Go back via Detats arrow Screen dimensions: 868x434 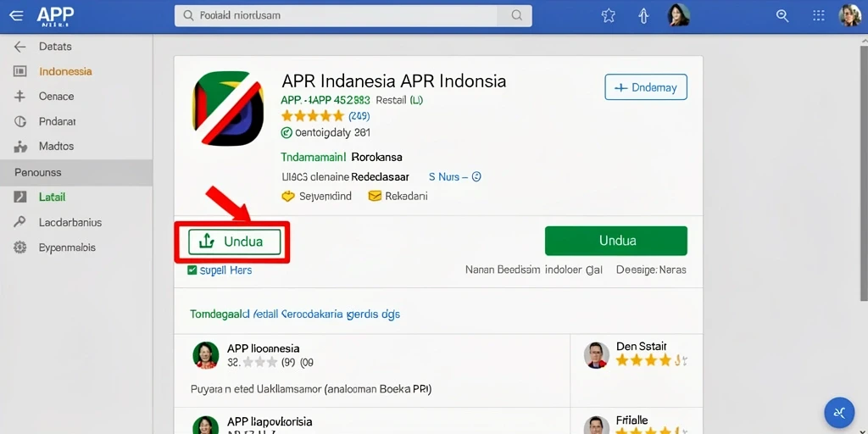coord(20,47)
